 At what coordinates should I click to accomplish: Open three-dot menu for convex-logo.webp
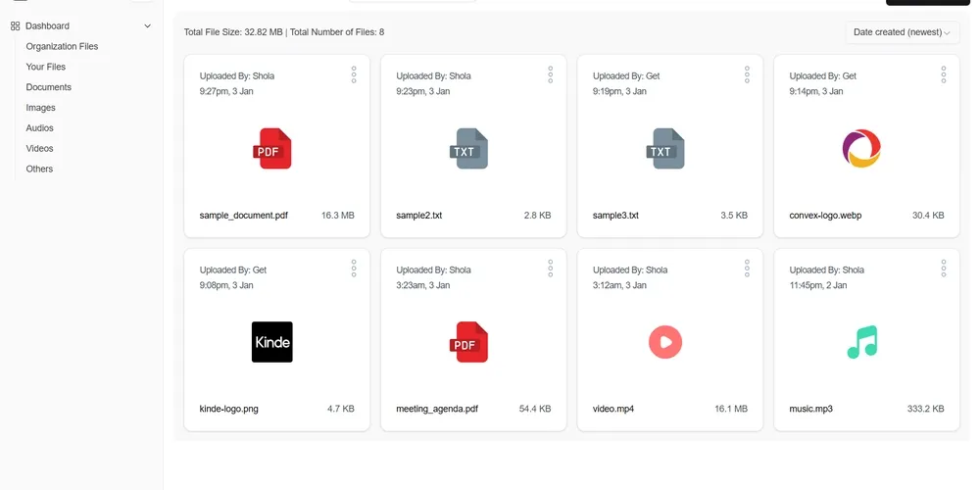(x=944, y=74)
